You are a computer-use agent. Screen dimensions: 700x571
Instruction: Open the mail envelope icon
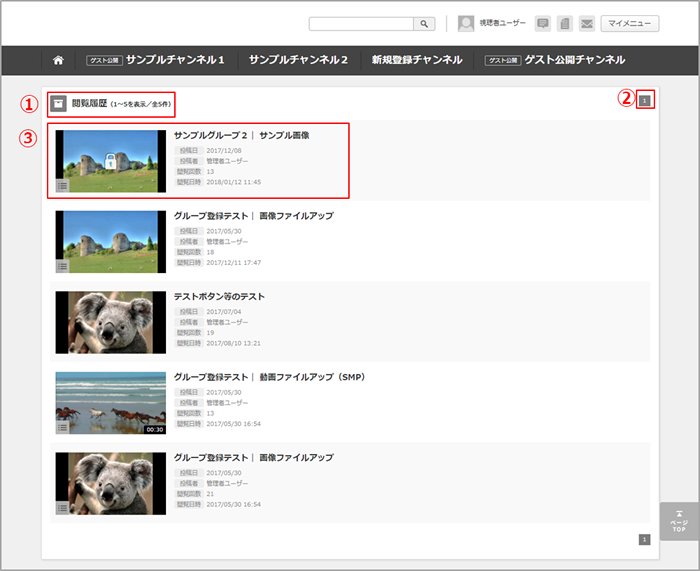click(x=587, y=24)
